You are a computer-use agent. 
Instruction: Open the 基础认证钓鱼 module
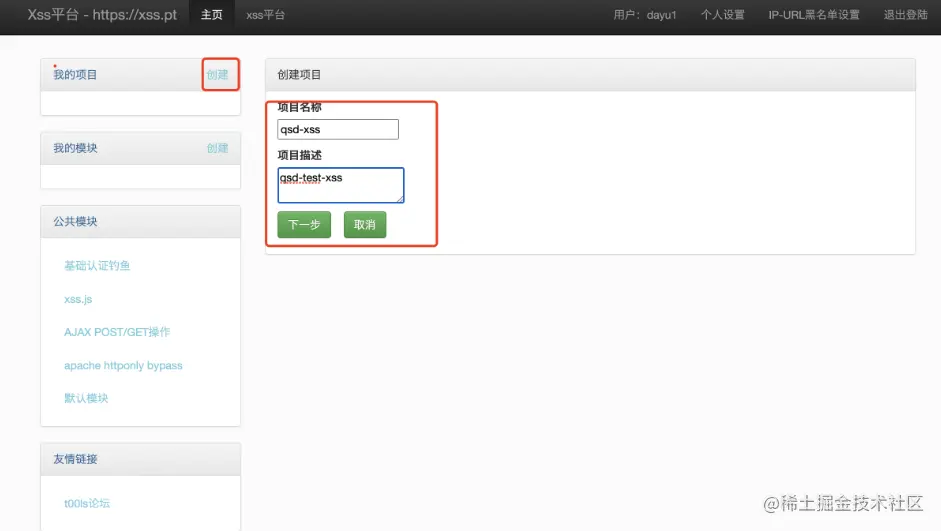pos(97,265)
